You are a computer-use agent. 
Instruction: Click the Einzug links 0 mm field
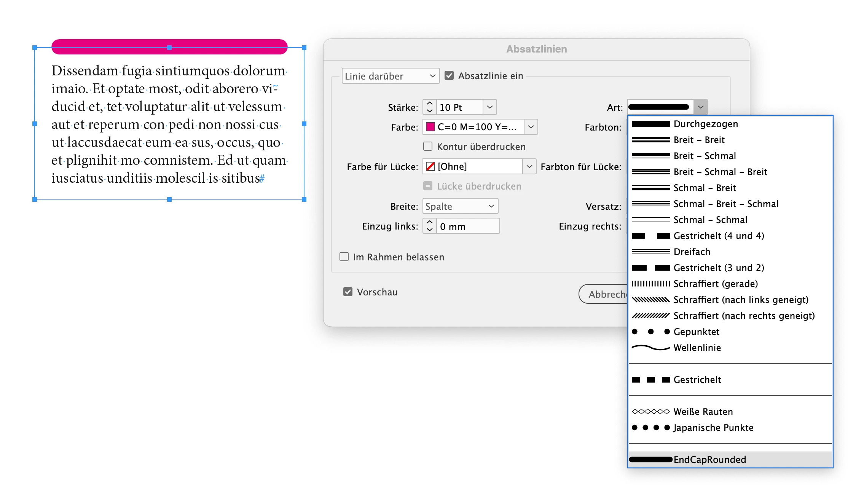click(467, 226)
